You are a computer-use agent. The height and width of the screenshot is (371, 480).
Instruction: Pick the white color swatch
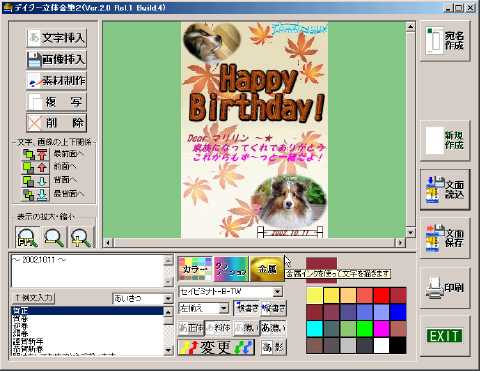(x=381, y=345)
